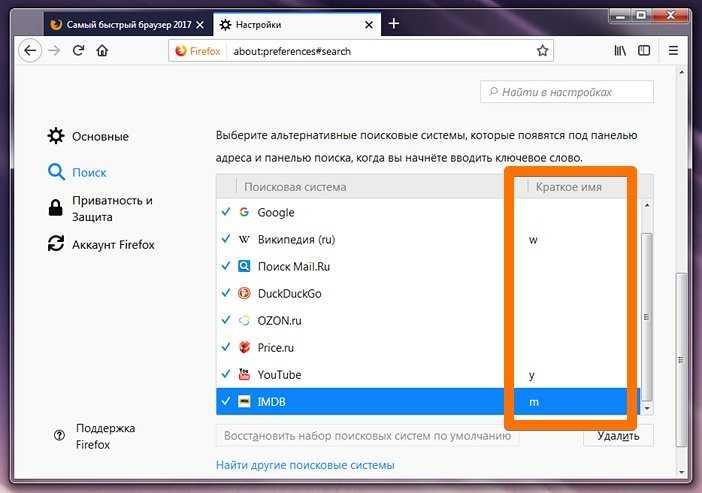Open the home page icon
This screenshot has width=702, height=493.
102,50
